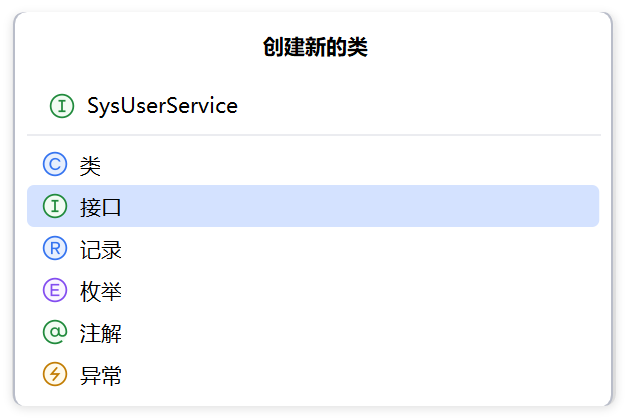The image size is (628, 418).
Task: Click the SysUserService name field
Action: (x=313, y=106)
